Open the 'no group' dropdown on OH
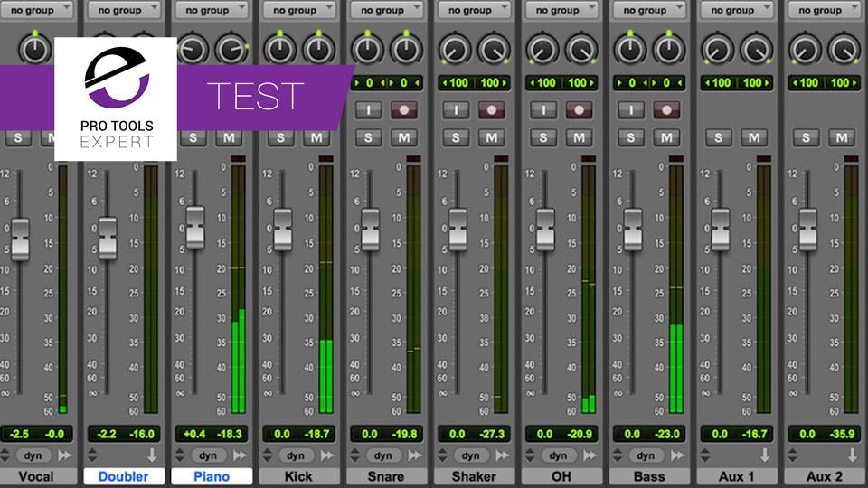This screenshot has height=488, width=868. point(561,10)
